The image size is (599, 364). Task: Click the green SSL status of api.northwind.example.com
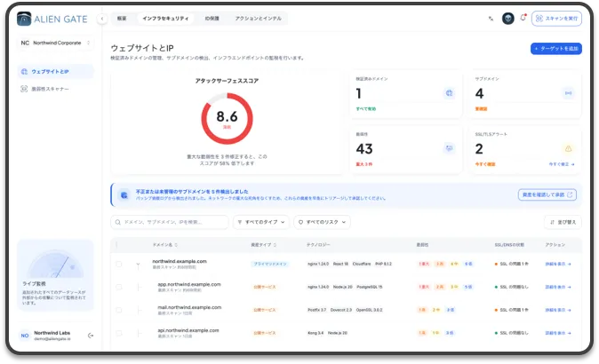coord(512,333)
